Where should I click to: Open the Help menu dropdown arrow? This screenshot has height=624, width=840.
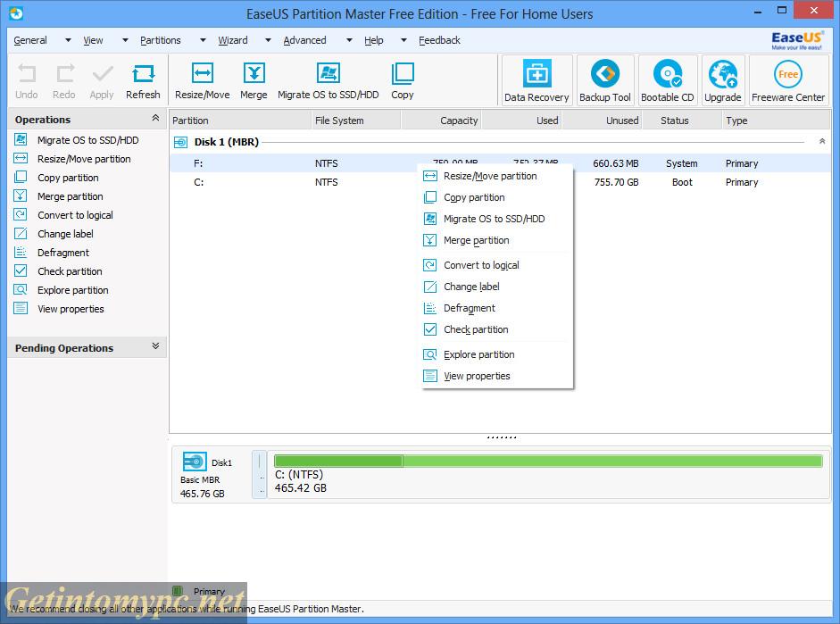[x=403, y=40]
